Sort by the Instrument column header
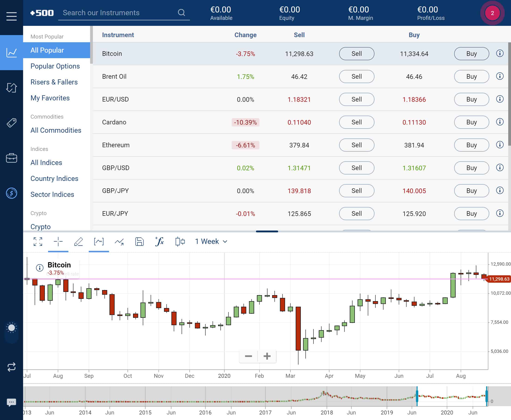 tap(118, 35)
